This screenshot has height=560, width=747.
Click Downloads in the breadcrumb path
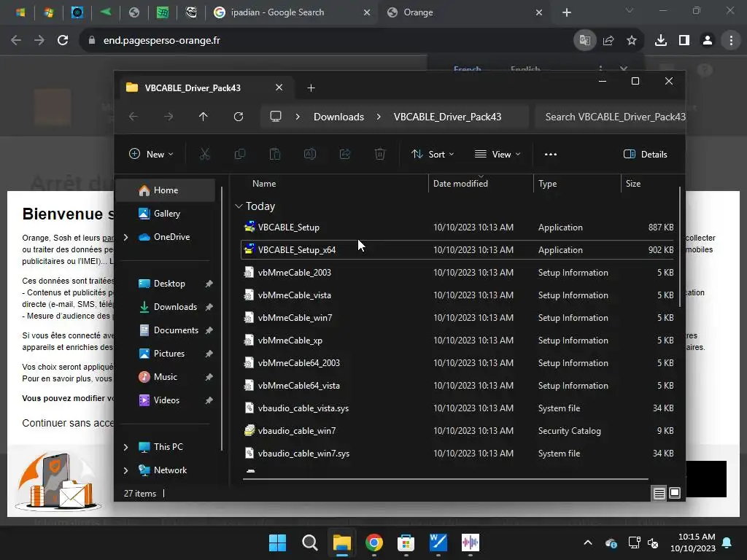[x=338, y=117]
